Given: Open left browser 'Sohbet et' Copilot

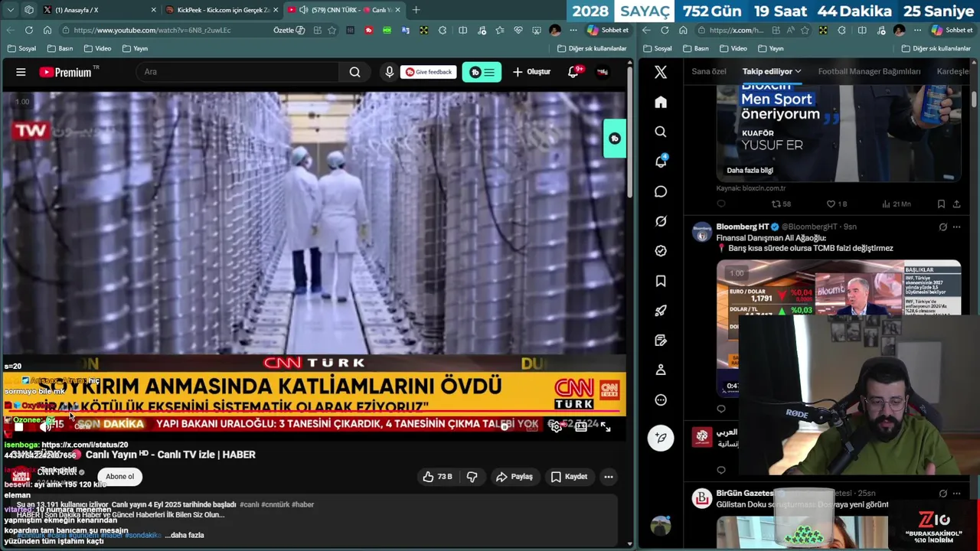Looking at the screenshot, I should pos(608,30).
